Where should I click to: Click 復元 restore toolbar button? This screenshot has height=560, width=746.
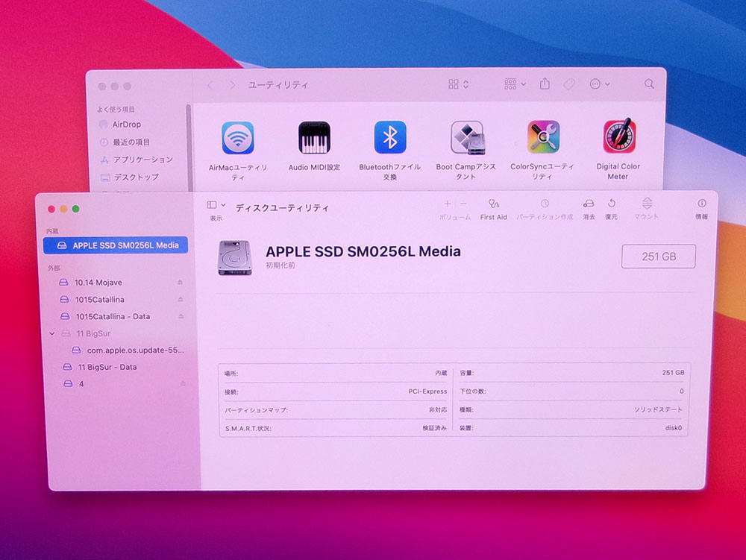pos(612,210)
